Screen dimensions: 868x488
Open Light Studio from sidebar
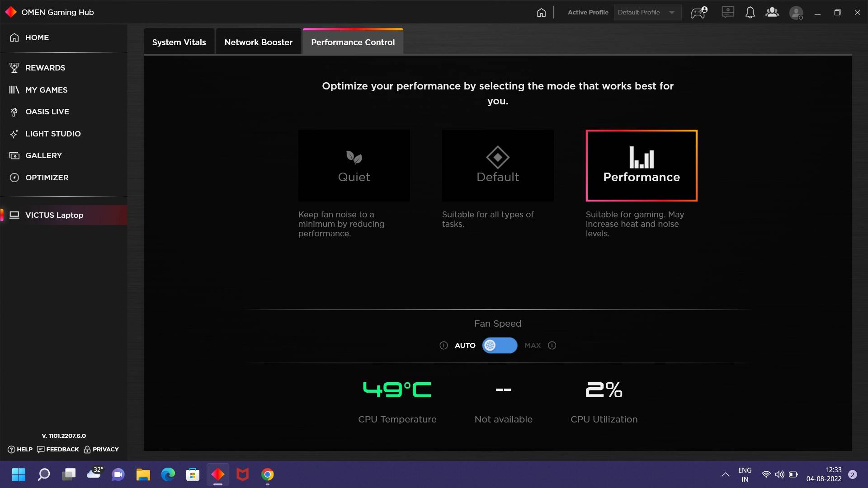point(53,134)
